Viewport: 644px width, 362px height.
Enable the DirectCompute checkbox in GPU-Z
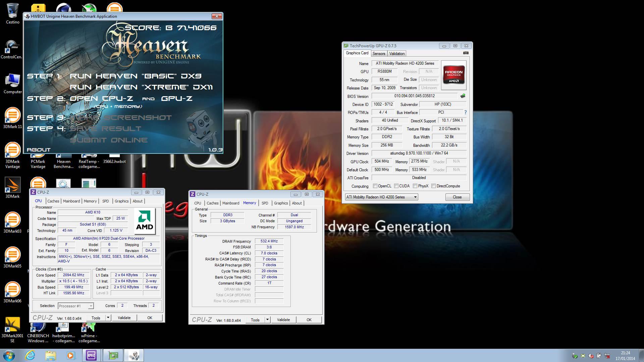[433, 186]
